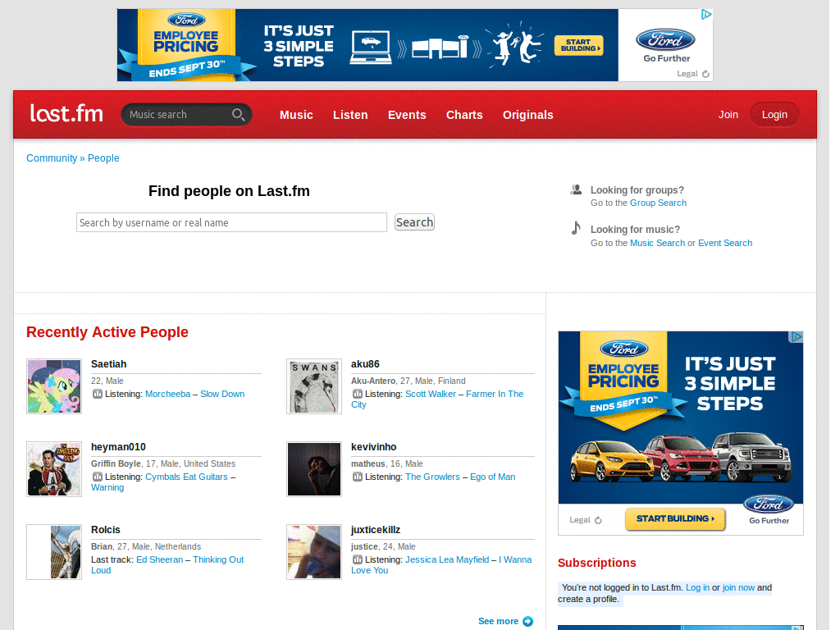Click Start Building button in top banner ad
Screen dimensions: 840x630
click(x=579, y=45)
